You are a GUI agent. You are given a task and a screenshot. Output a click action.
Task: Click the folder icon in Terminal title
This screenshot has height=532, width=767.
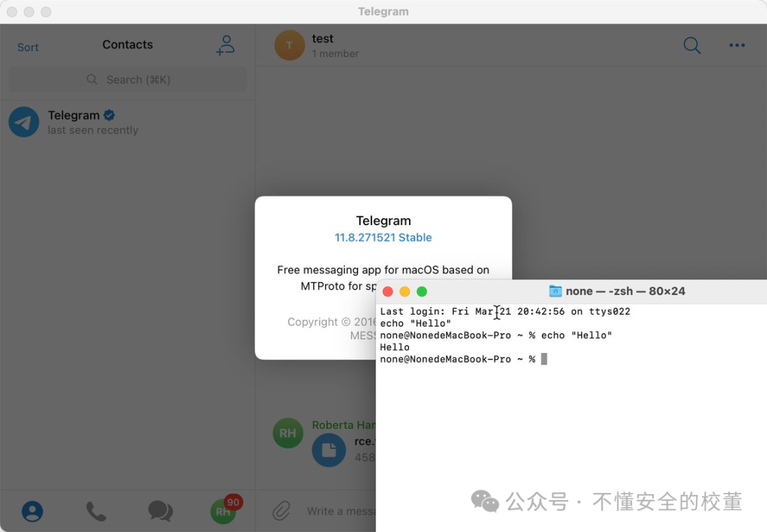click(x=555, y=291)
